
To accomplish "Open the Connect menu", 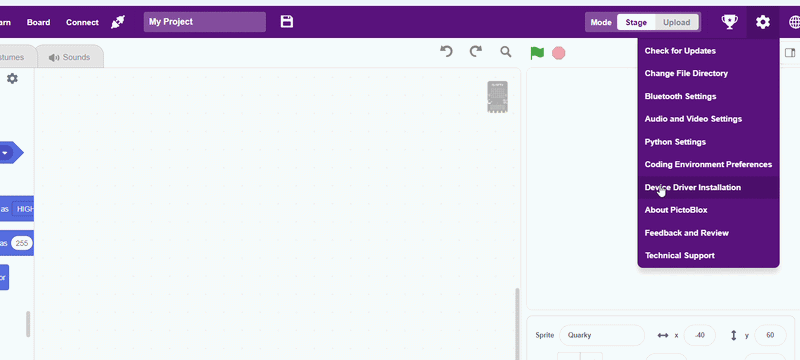I will [x=82, y=22].
